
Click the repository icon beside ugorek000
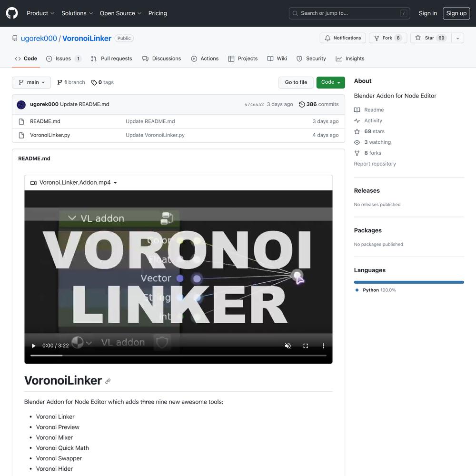[x=15, y=38]
